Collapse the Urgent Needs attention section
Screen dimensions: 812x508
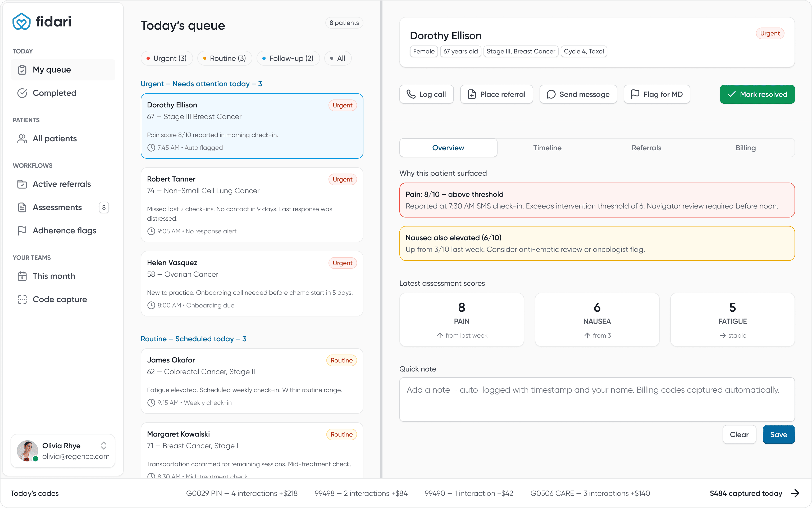202,84
